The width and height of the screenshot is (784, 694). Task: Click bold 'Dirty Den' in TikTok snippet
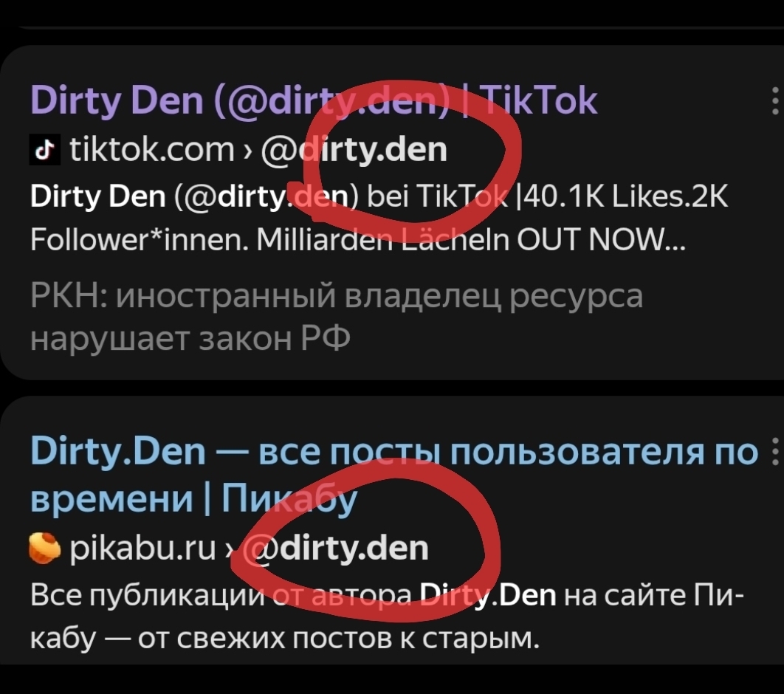click(98, 196)
